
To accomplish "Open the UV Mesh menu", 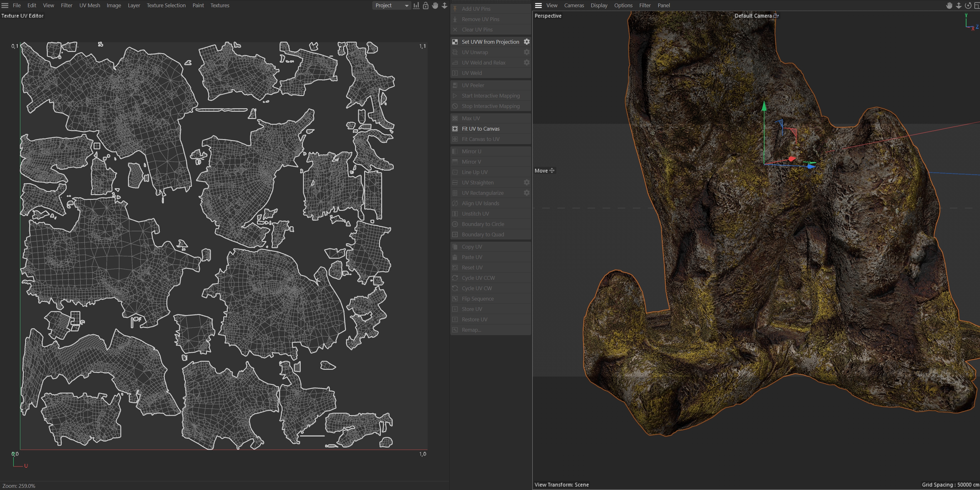I will coord(89,5).
